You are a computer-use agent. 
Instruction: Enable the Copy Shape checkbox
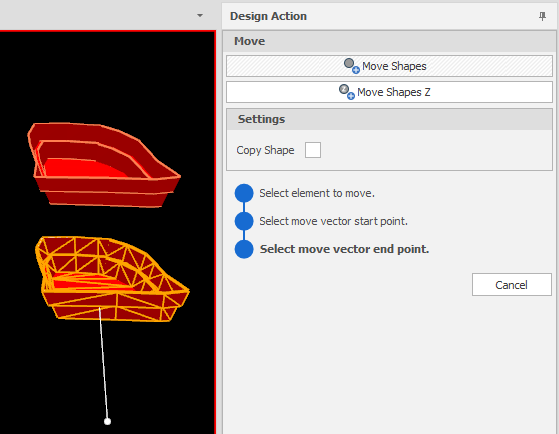pyautogui.click(x=313, y=150)
